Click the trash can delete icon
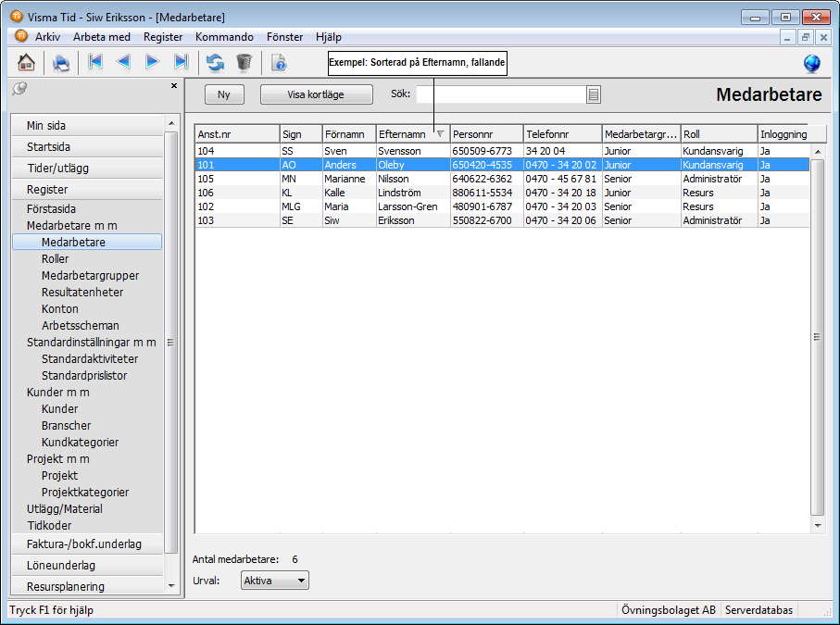Screen dimensions: 840x625 [x=244, y=62]
